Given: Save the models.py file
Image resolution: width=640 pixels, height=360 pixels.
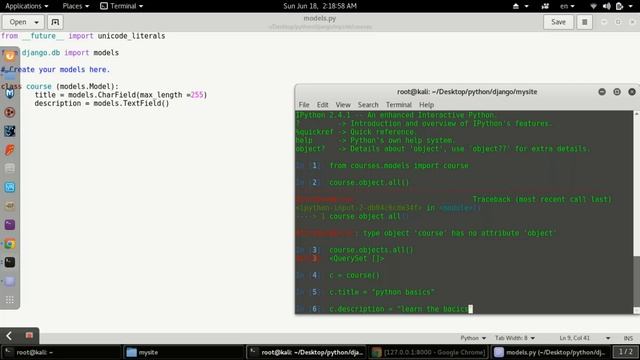Looking at the screenshot, I should [558, 22].
